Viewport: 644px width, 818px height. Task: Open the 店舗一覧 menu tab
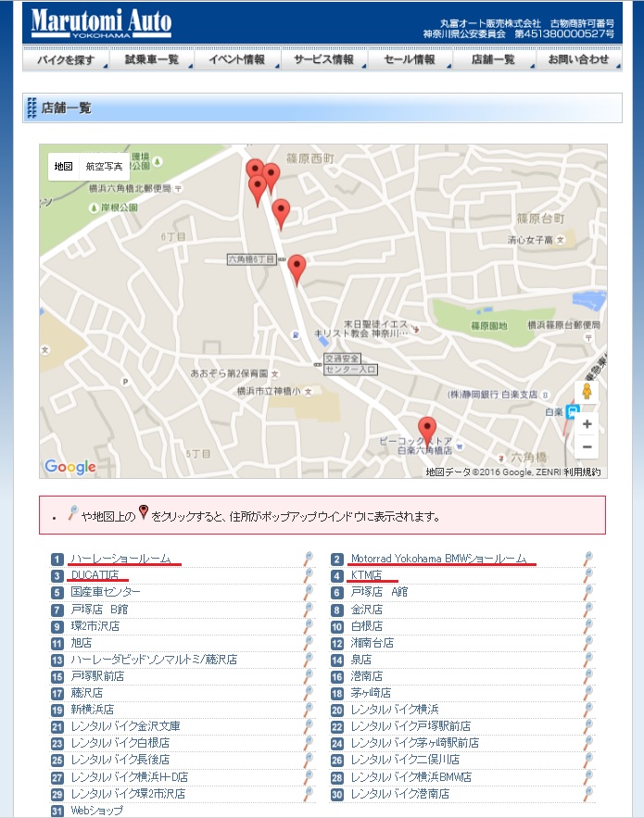pyautogui.click(x=494, y=59)
